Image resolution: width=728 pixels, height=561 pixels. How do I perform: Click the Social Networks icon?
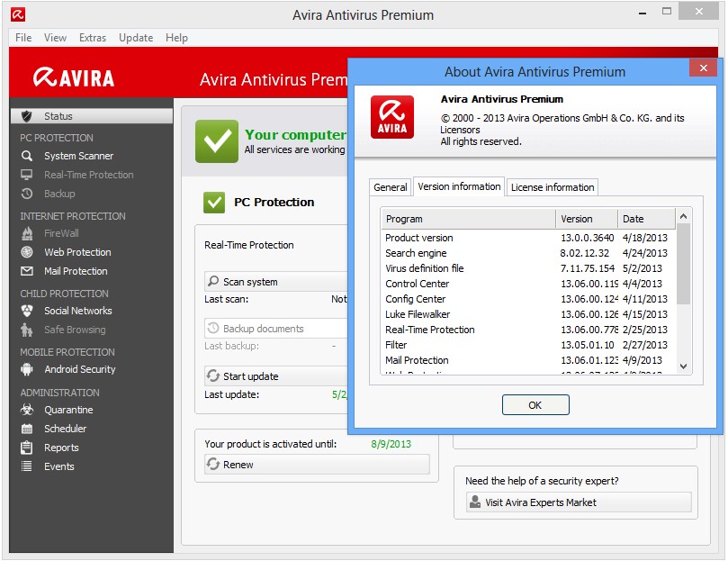click(27, 311)
